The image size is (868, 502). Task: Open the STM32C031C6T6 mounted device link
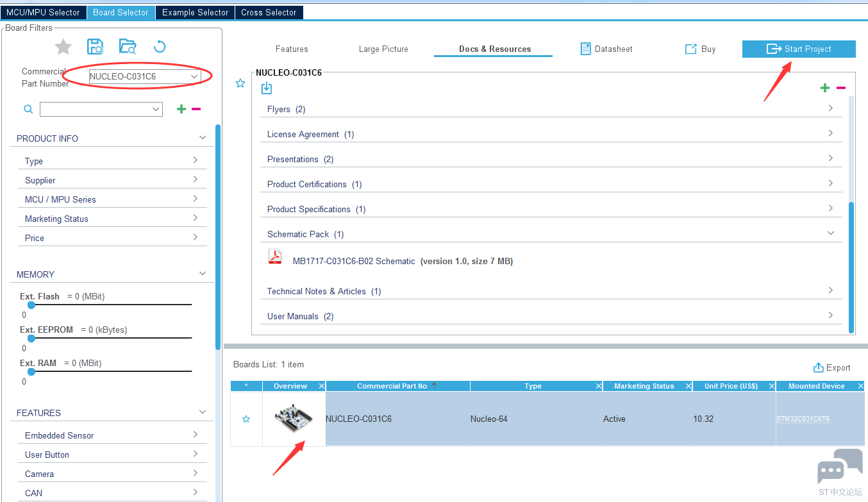803,419
